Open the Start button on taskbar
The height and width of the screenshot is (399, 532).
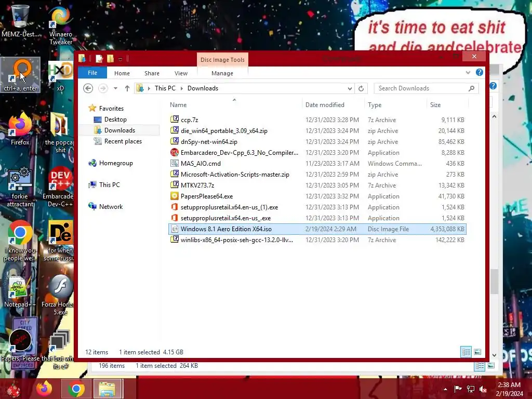tap(14, 389)
